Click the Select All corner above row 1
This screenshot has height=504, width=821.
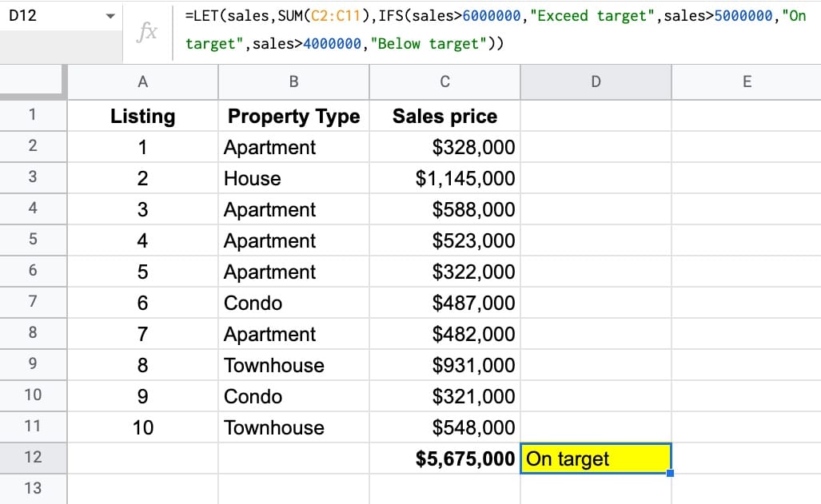tap(33, 81)
